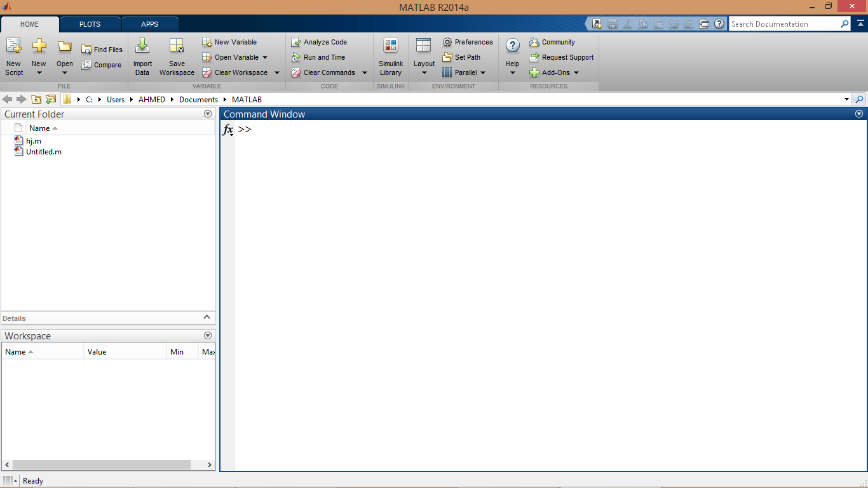The image size is (868, 488).
Task: Click the Documents folder in path
Action: 198,100
